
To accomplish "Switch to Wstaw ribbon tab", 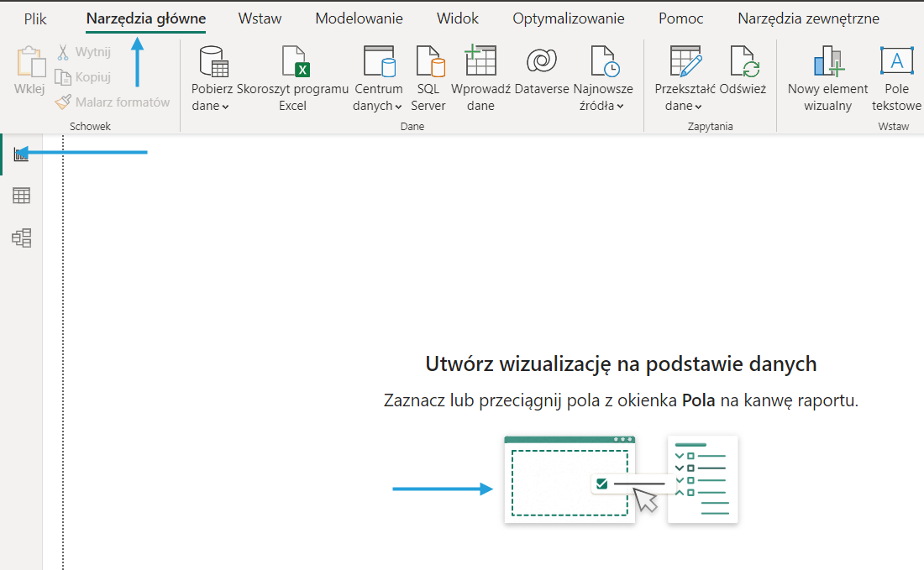I will coord(260,18).
